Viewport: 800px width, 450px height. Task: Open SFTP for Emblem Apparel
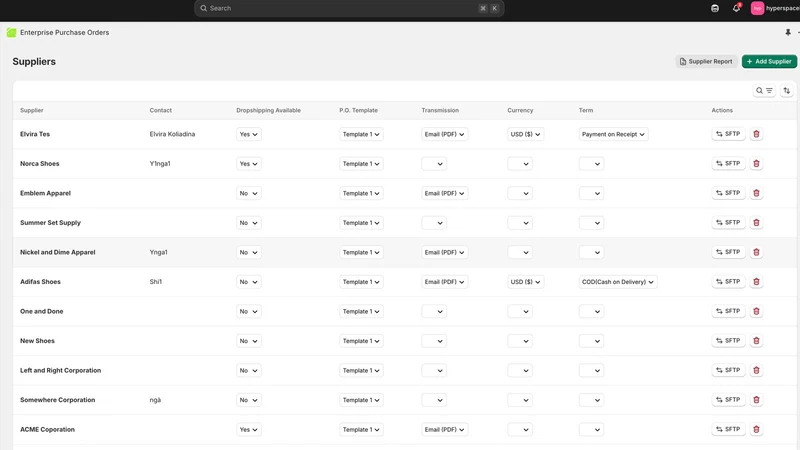(728, 193)
